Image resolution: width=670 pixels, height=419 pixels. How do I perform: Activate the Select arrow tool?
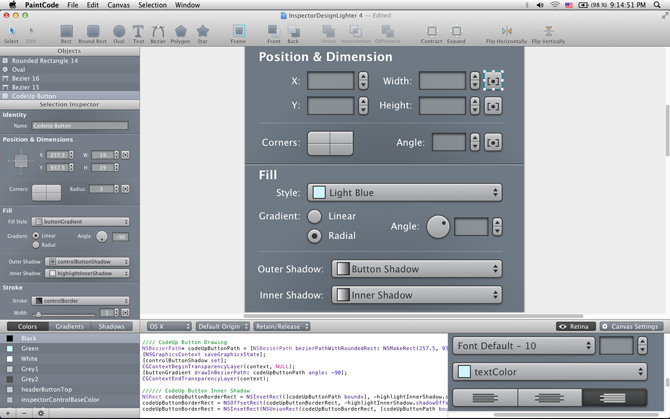coord(12,34)
